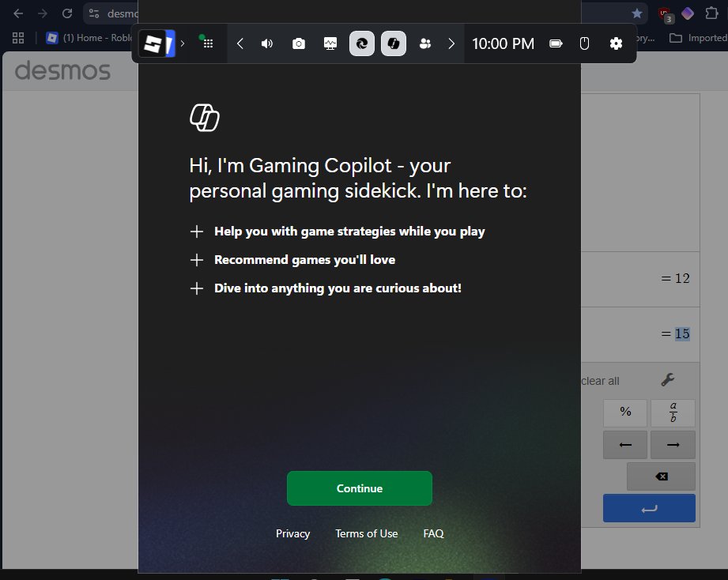728x580 pixels.
Task: Open site information icon in address bar
Action: (94, 13)
